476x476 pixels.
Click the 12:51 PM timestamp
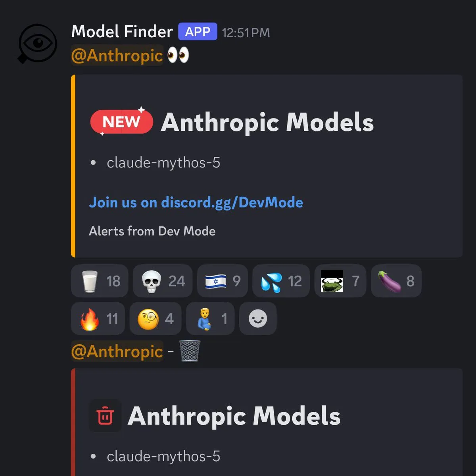tap(246, 33)
